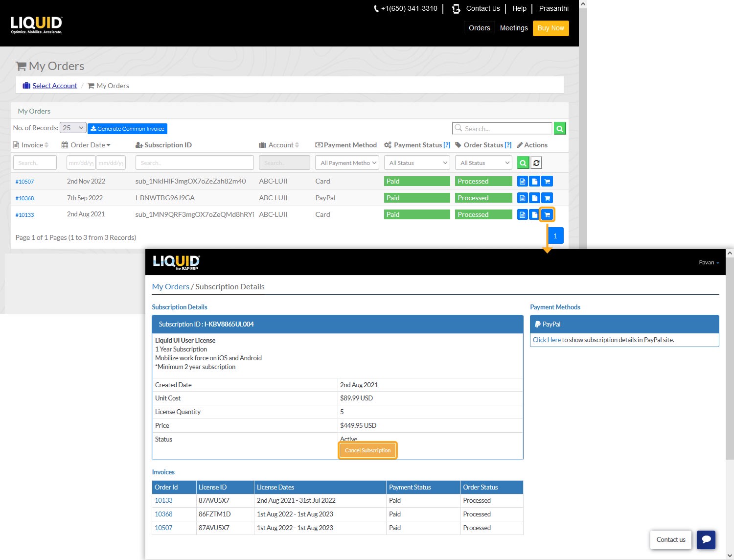This screenshot has width=734, height=560.
Task: Sort by the Order Date column header
Action: point(86,145)
